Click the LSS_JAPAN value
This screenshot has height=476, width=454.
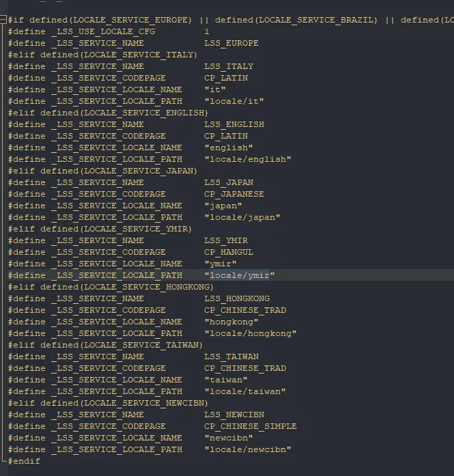[228, 182]
